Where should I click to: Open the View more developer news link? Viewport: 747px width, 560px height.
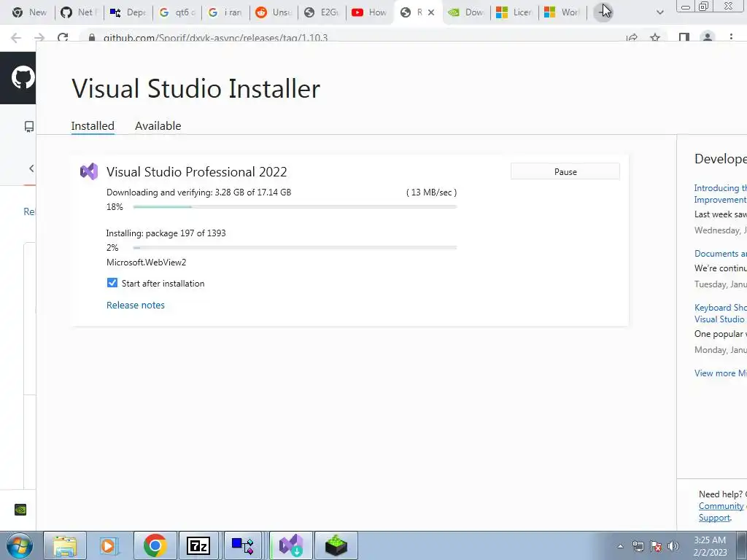[720, 373]
